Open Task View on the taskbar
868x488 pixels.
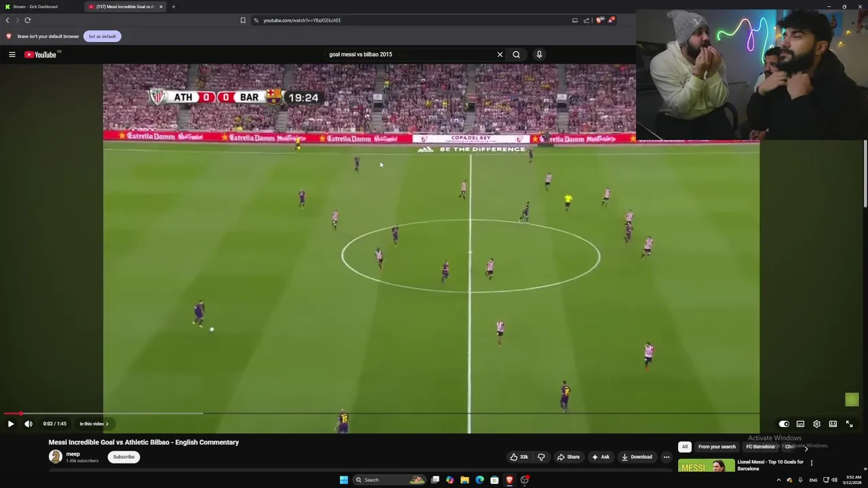pyautogui.click(x=435, y=480)
